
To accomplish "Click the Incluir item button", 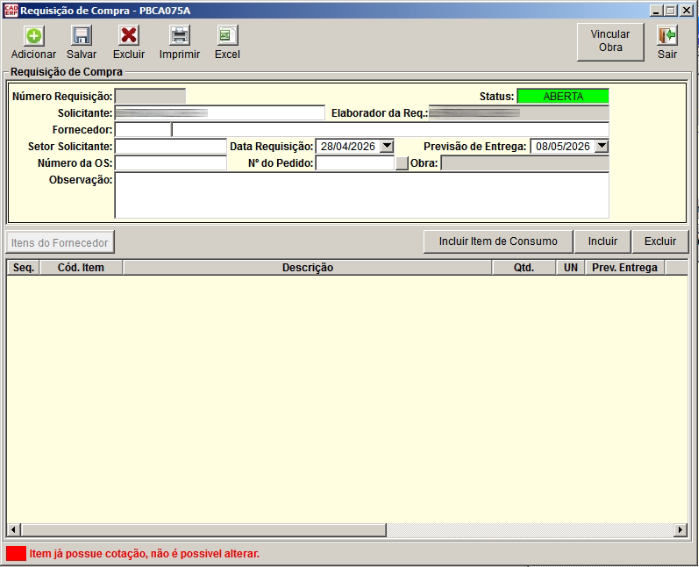I will (x=602, y=242).
